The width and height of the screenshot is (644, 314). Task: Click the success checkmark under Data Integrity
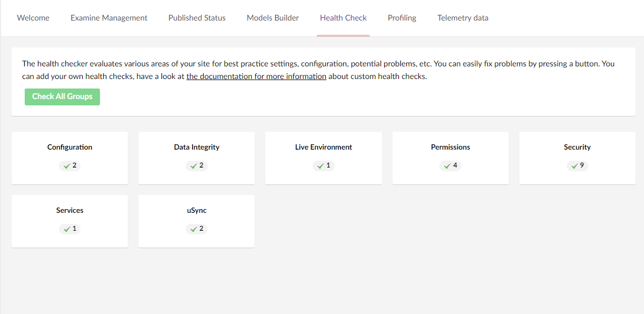click(197, 165)
